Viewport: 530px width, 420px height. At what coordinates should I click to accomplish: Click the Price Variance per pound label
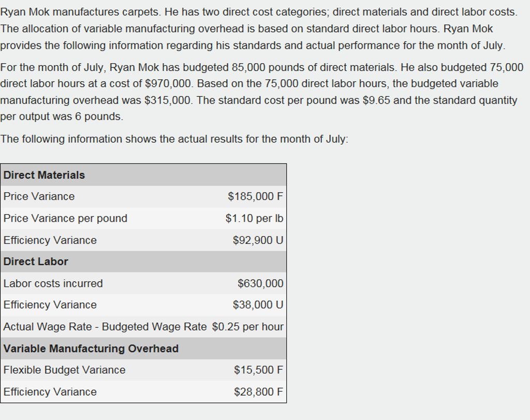[65, 219]
